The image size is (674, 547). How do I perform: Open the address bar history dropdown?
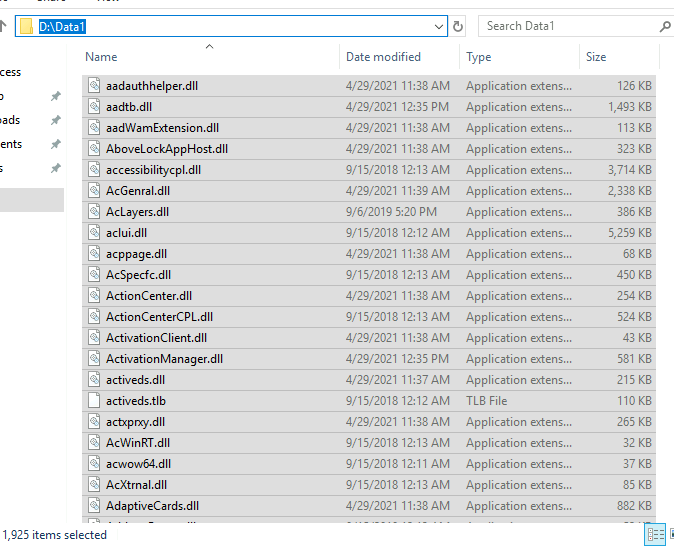pyautogui.click(x=438, y=27)
